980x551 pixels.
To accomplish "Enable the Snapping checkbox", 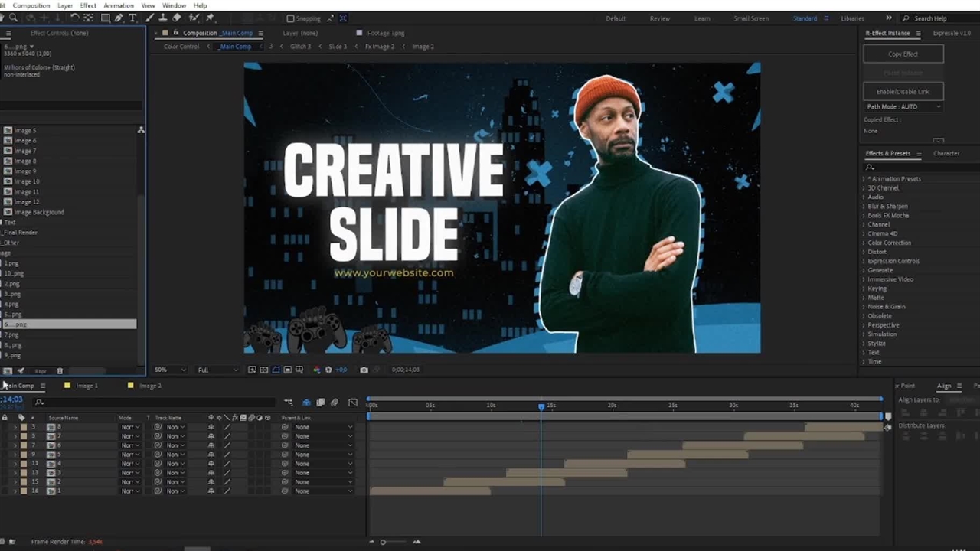I will [x=290, y=18].
